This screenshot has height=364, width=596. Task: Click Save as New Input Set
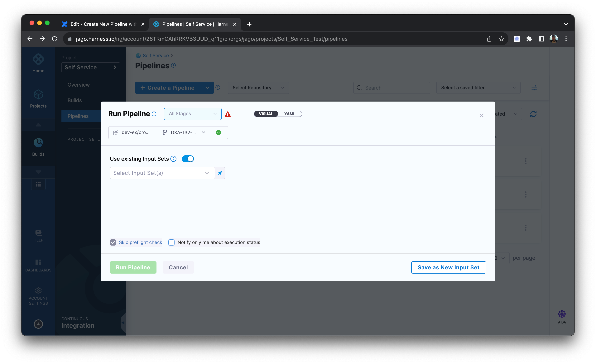[449, 267]
